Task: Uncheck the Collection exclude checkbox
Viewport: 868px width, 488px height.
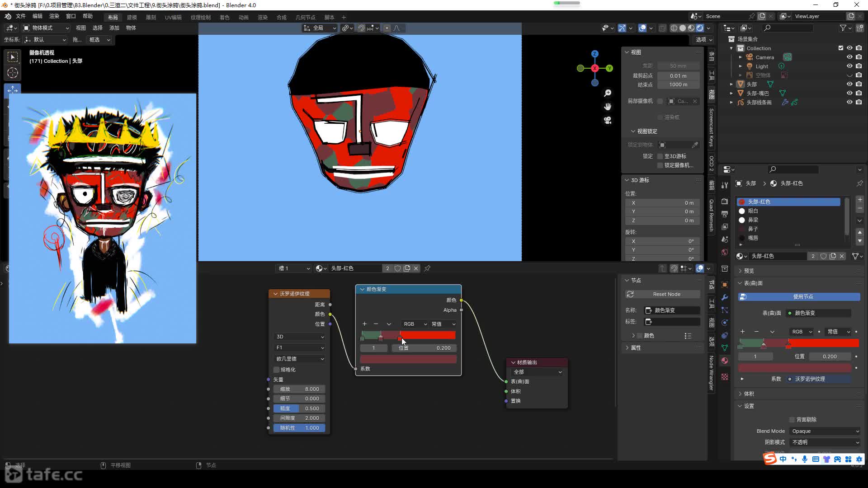Action: point(841,48)
